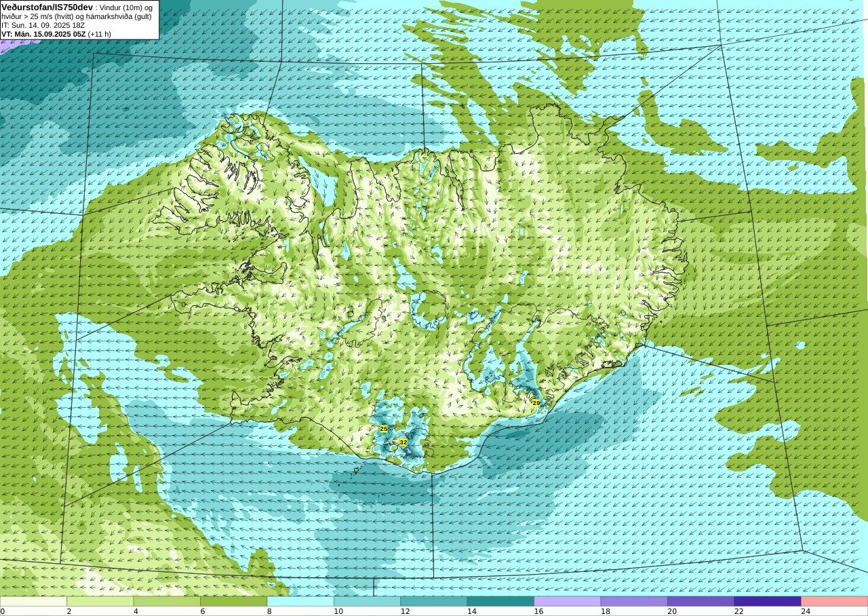Image resolution: width=868 pixels, height=616 pixels.
Task: Select the pale cyan 8–10 m/s legend swatch
Action: pyautogui.click(x=300, y=601)
